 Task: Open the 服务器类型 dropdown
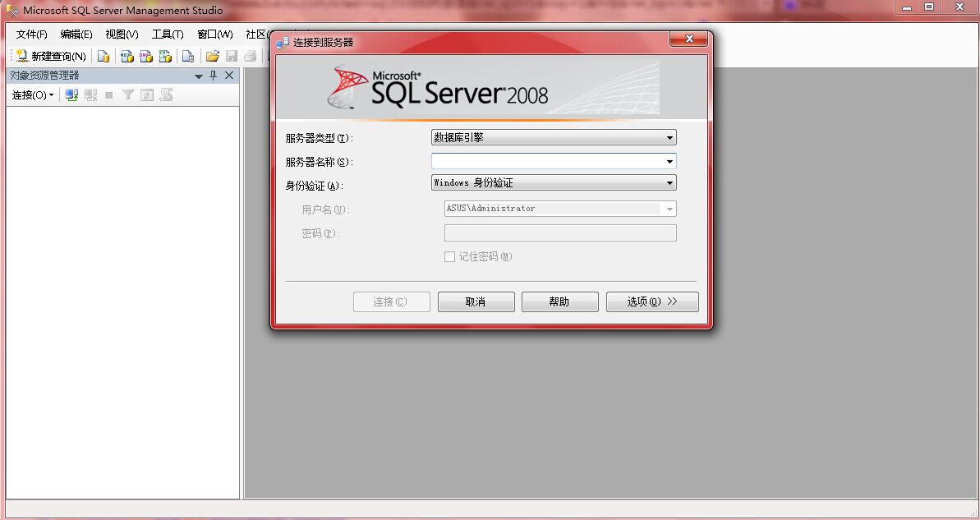coord(669,136)
